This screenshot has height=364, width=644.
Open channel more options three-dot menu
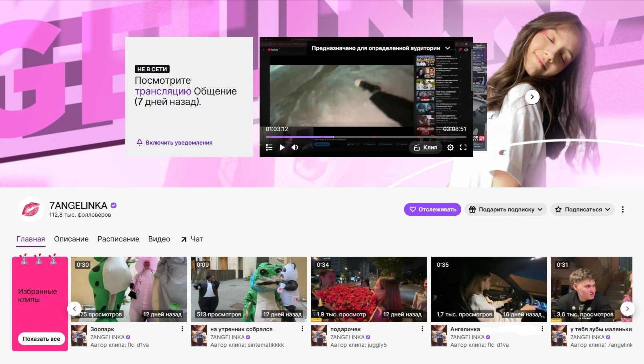click(622, 209)
